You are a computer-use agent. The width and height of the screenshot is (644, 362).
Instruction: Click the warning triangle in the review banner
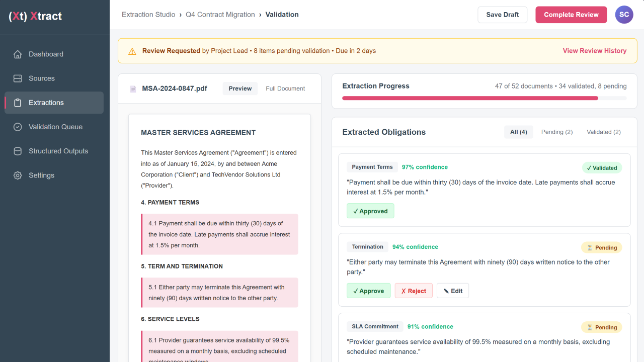tap(132, 51)
